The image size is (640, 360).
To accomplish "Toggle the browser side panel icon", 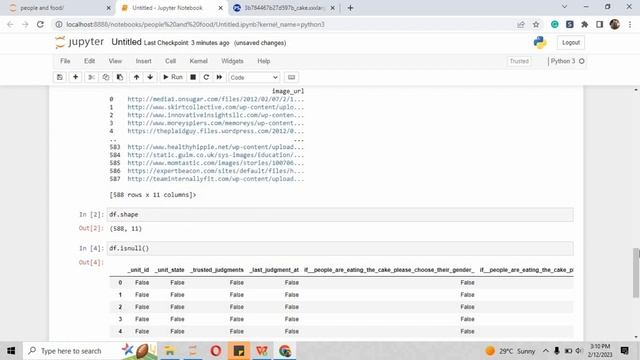I will tap(599, 24).
